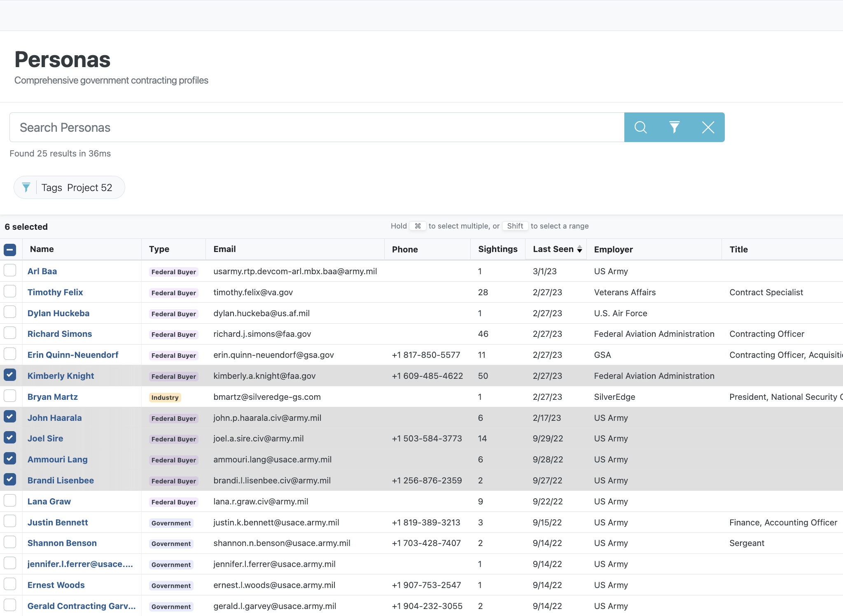Click the Sergeant title cell
843x616 pixels.
coord(747,543)
